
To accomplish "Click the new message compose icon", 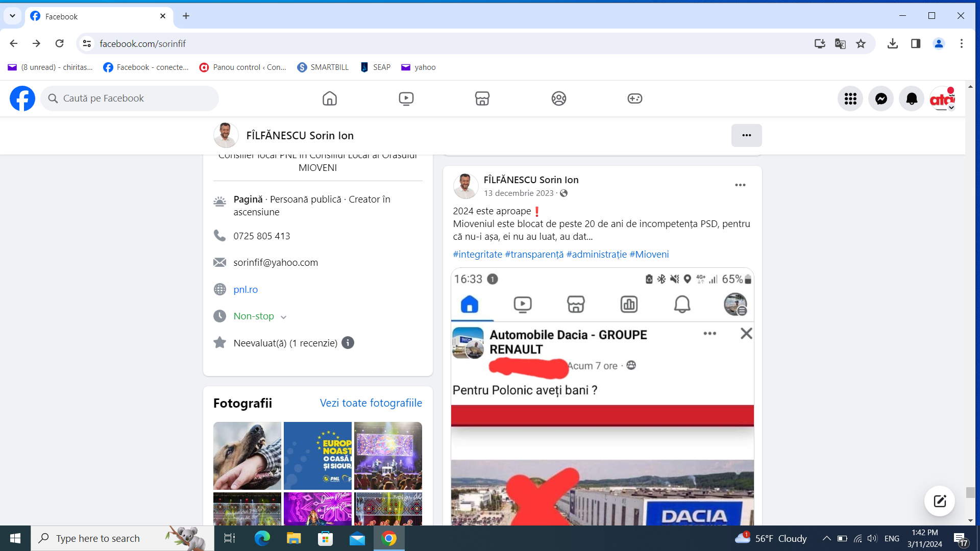I will (940, 501).
